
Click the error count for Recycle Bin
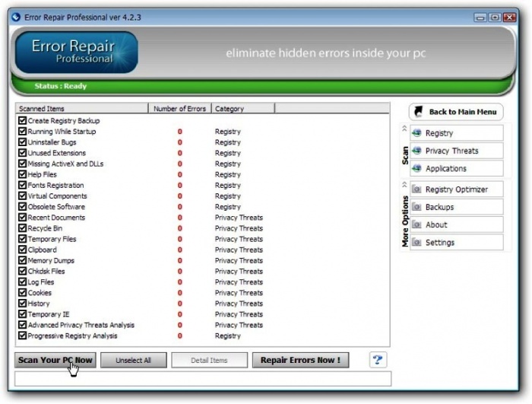[x=180, y=228]
